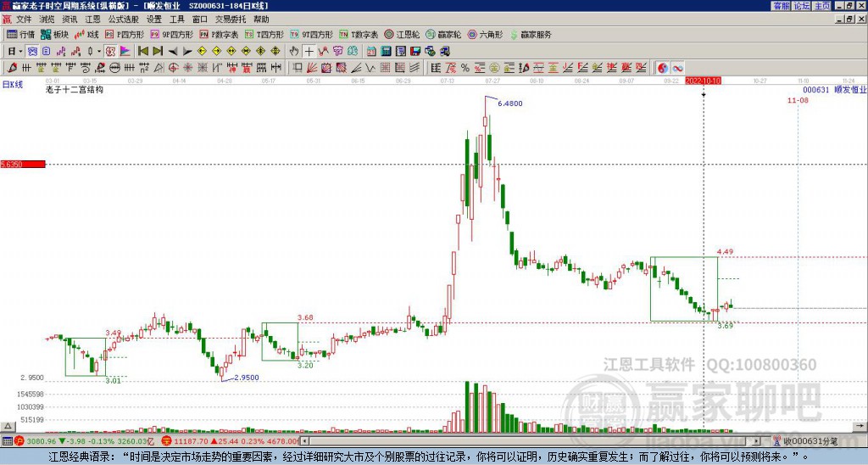Toggle the infinity symbol icon
The height and width of the screenshot is (465, 868).
coord(677,68)
